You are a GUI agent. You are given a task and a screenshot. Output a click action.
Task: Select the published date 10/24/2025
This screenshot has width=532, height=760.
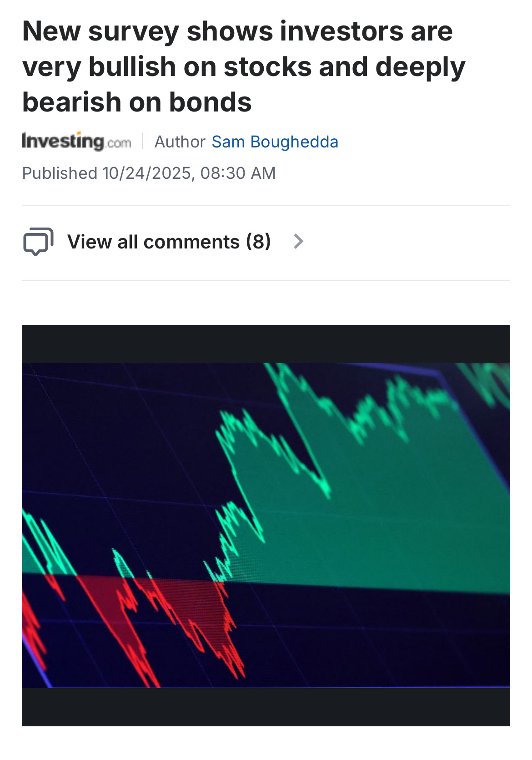coord(146,173)
